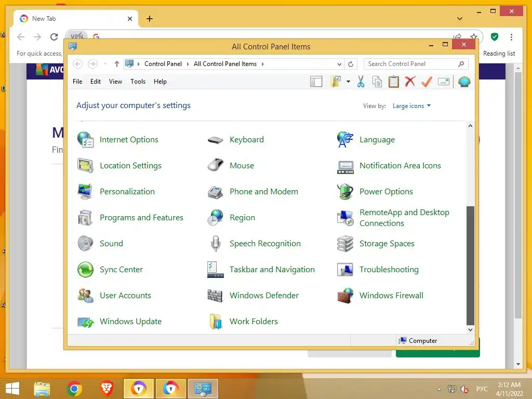Viewport: 532px width, 399px height.
Task: Click the Paste clipboard toolbar icon
Action: [394, 82]
